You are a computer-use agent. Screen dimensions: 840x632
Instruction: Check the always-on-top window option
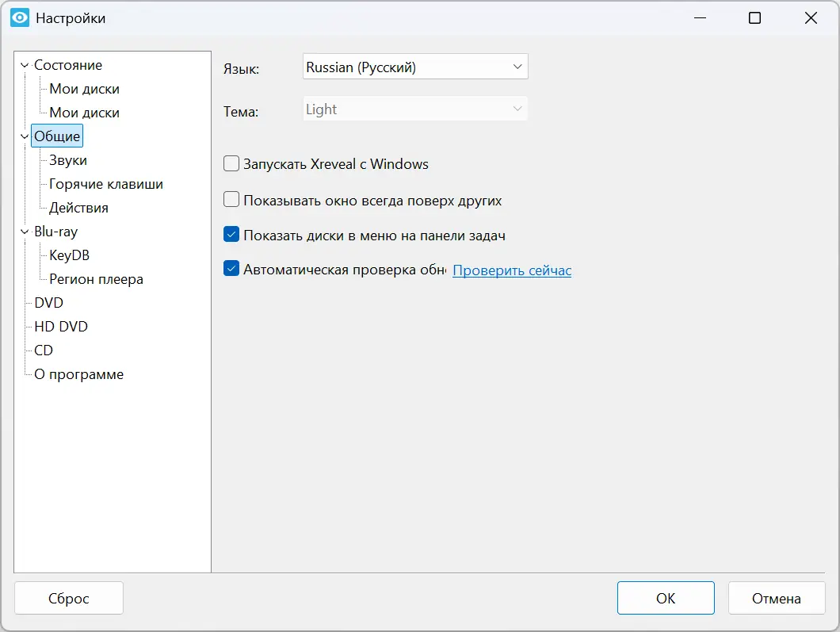231,200
